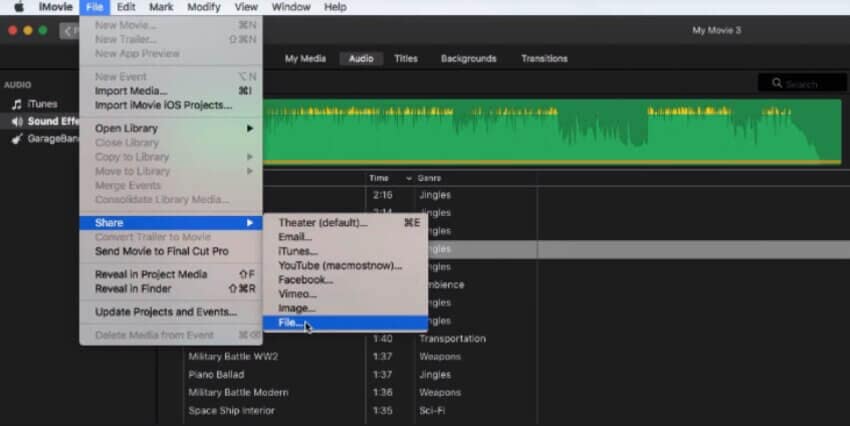The height and width of the screenshot is (426, 850).
Task: Switch to the Backgrounds tab
Action: (468, 59)
